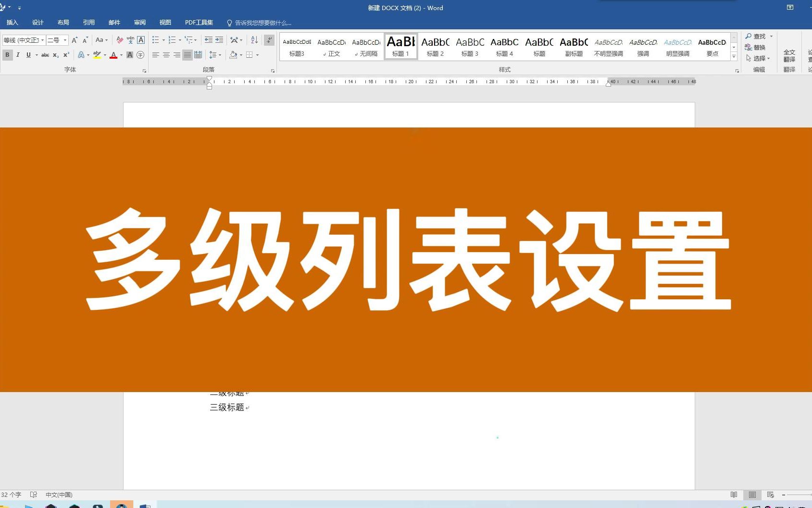Click Replace (替换) button
This screenshot has height=508, width=812.
(x=755, y=47)
